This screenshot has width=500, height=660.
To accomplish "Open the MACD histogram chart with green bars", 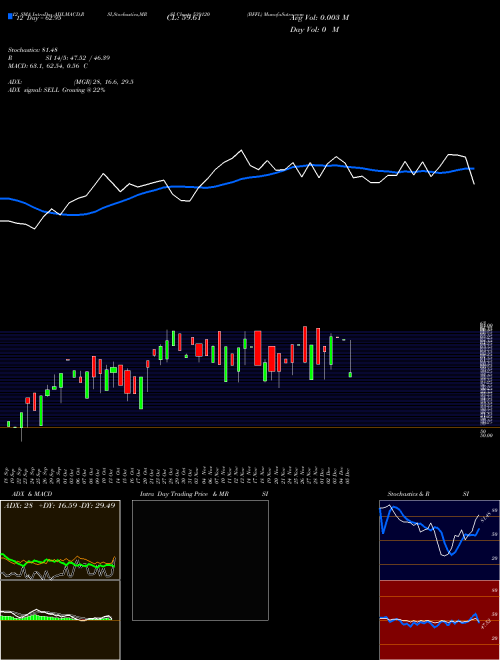I will coord(60,620).
